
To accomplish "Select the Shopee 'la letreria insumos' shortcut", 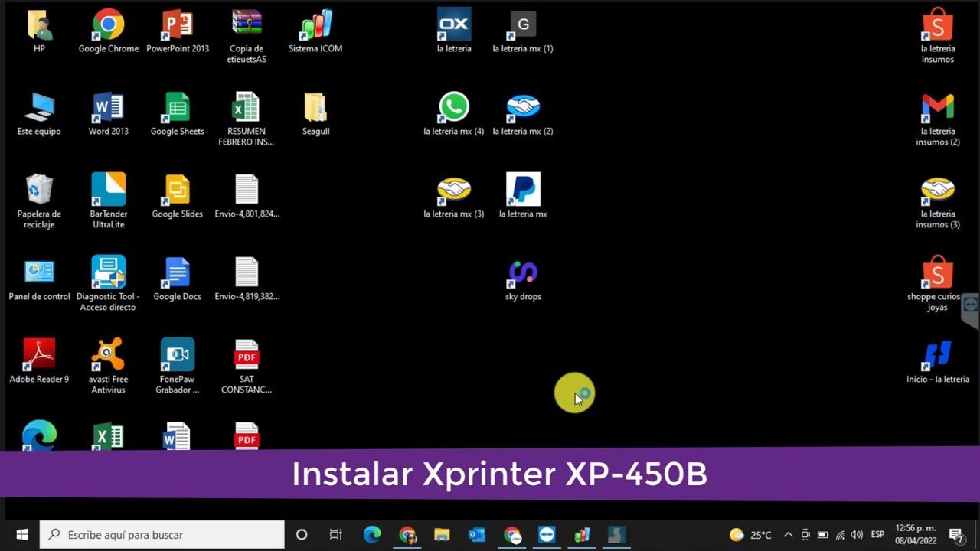I will point(938,37).
